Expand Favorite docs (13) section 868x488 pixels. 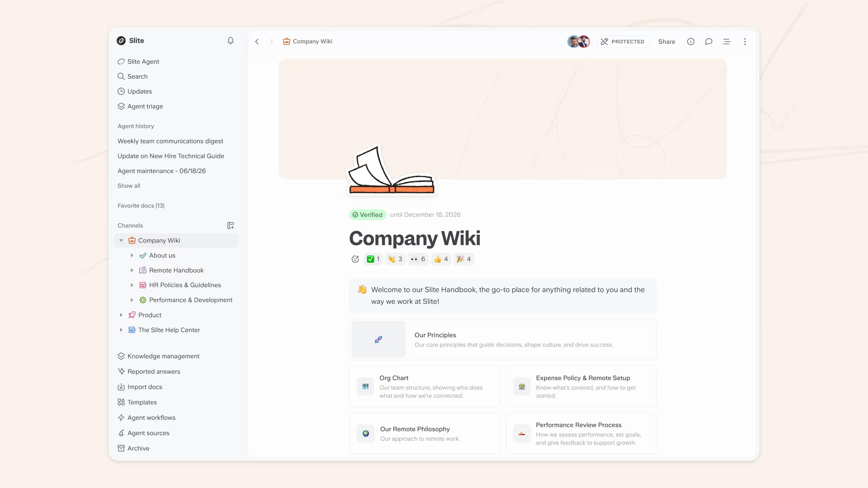[x=141, y=205]
